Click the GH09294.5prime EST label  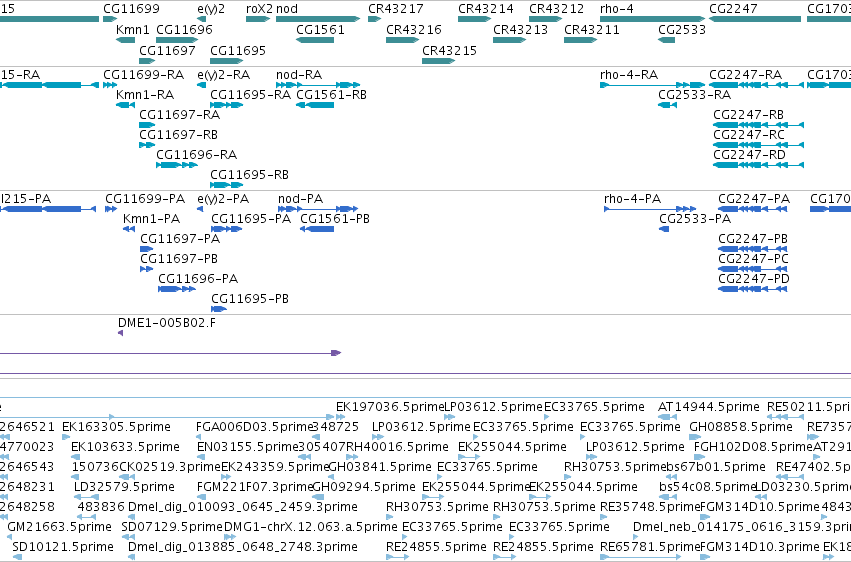(x=364, y=487)
